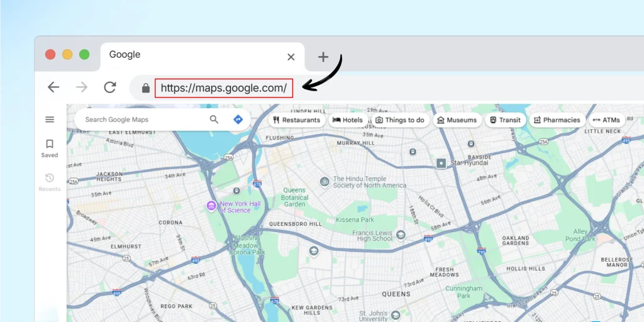Open a new tab with plus button

pyautogui.click(x=323, y=57)
